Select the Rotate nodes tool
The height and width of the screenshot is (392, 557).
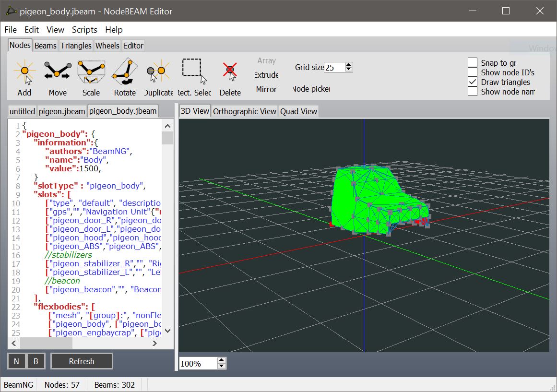tap(125, 77)
